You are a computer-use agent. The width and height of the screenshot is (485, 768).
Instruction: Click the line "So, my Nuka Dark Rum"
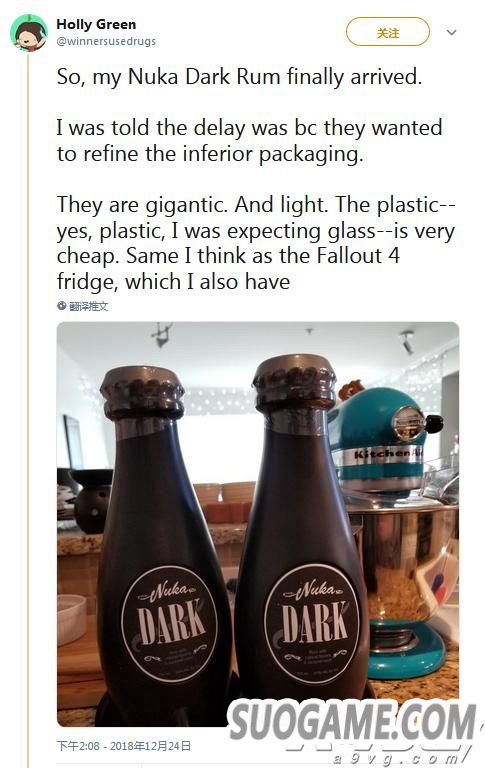coord(169,77)
